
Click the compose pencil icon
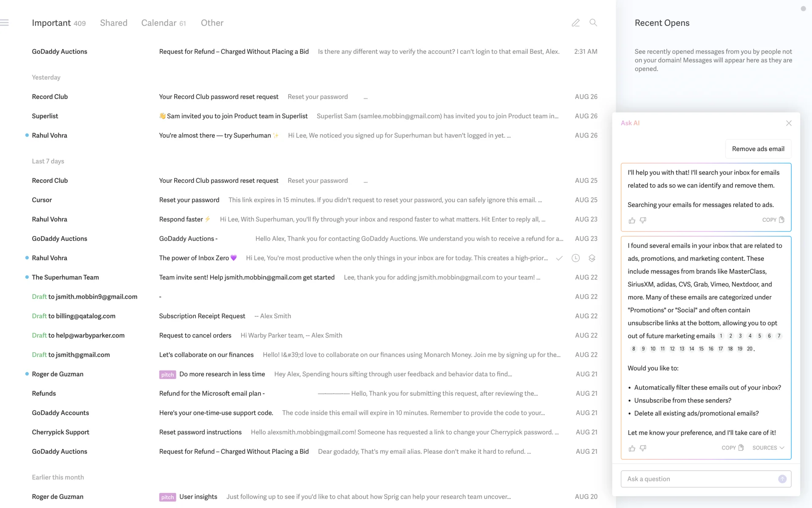[x=576, y=23]
